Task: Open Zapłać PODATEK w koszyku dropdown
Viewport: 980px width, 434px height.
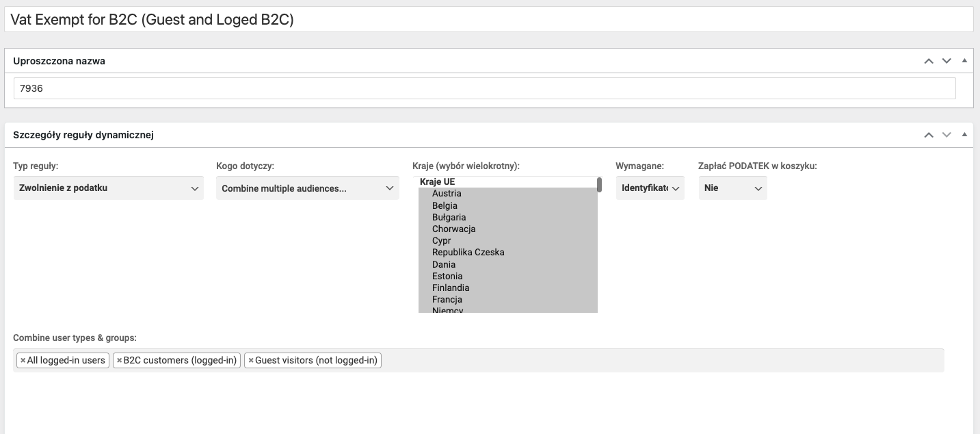Action: click(732, 188)
